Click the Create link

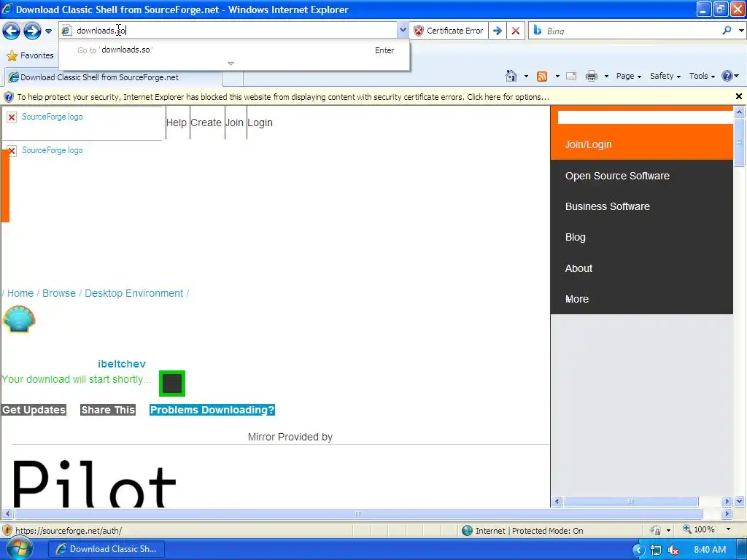tap(206, 122)
